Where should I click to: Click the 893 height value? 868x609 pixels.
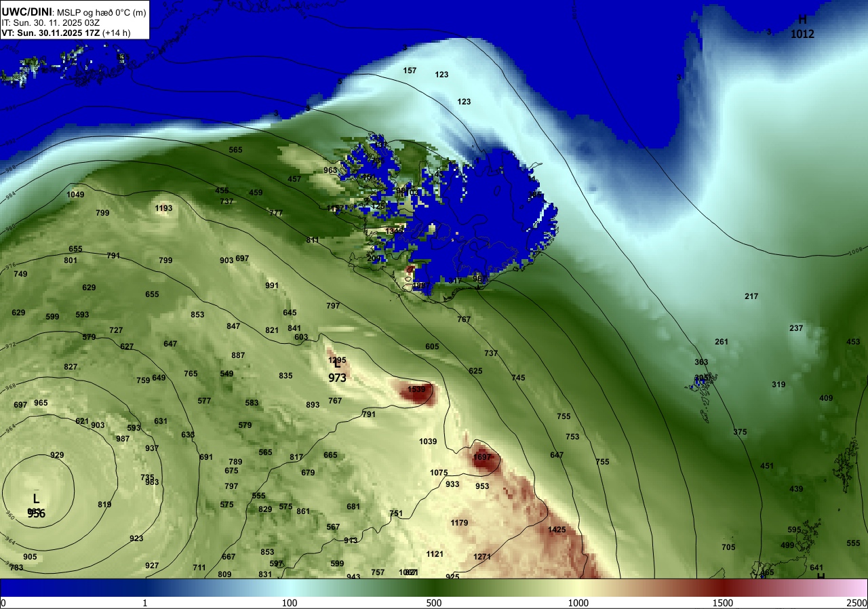(x=313, y=405)
